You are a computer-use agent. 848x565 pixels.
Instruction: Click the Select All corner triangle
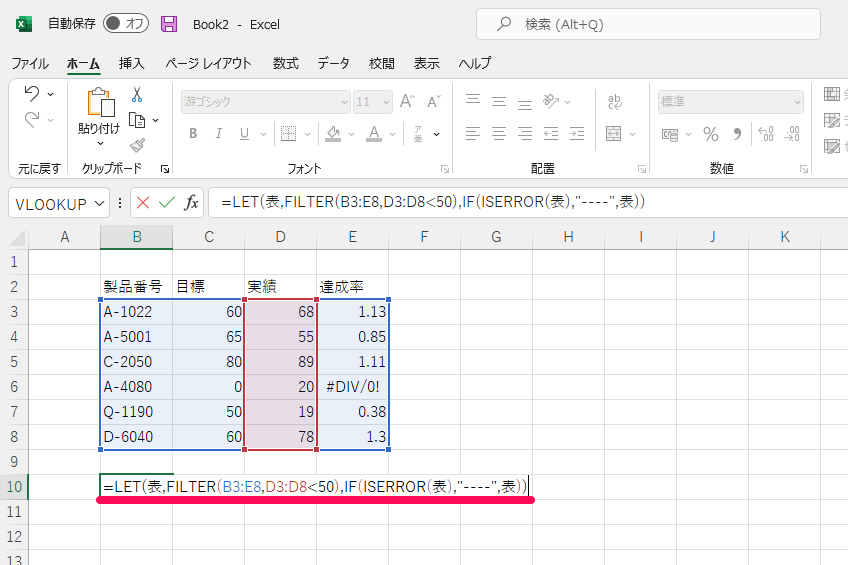pyautogui.click(x=17, y=237)
